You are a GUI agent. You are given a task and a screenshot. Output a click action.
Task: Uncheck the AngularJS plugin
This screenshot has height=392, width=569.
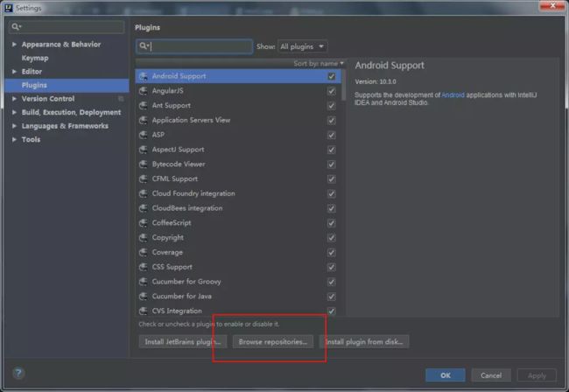pyautogui.click(x=331, y=91)
